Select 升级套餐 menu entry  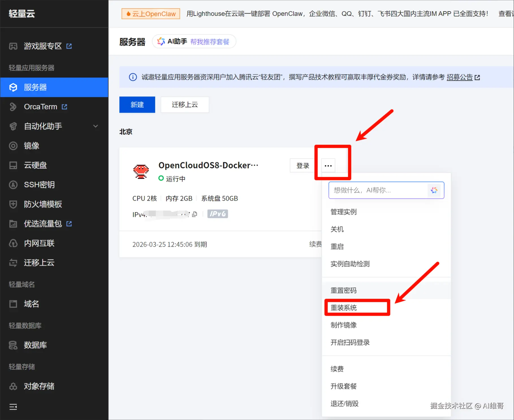point(386,386)
